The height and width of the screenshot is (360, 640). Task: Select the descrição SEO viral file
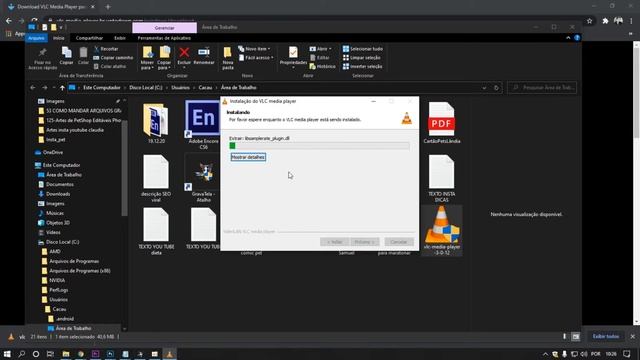point(156,178)
